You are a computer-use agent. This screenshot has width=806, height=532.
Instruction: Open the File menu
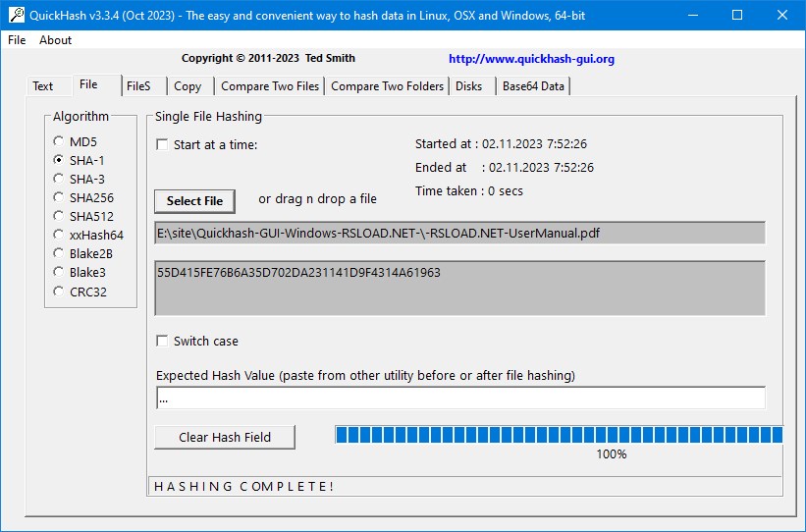click(x=17, y=40)
